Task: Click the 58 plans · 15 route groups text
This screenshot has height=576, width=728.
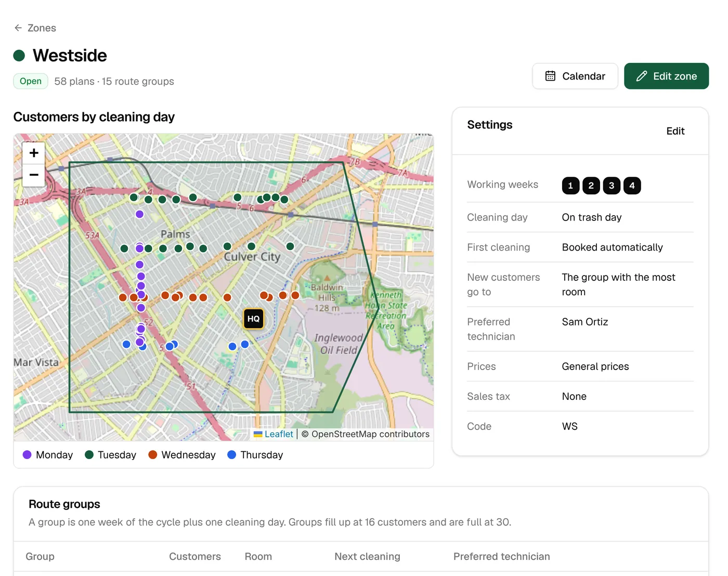Action: click(x=114, y=82)
